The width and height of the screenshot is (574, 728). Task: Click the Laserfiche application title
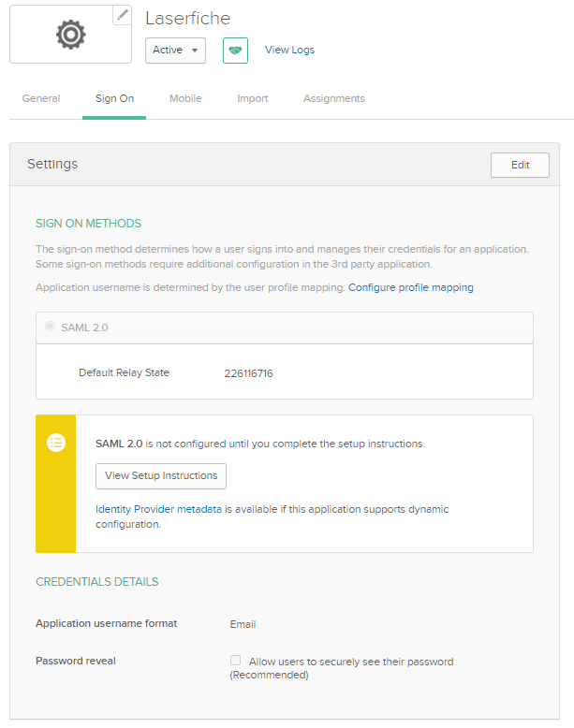coord(187,19)
